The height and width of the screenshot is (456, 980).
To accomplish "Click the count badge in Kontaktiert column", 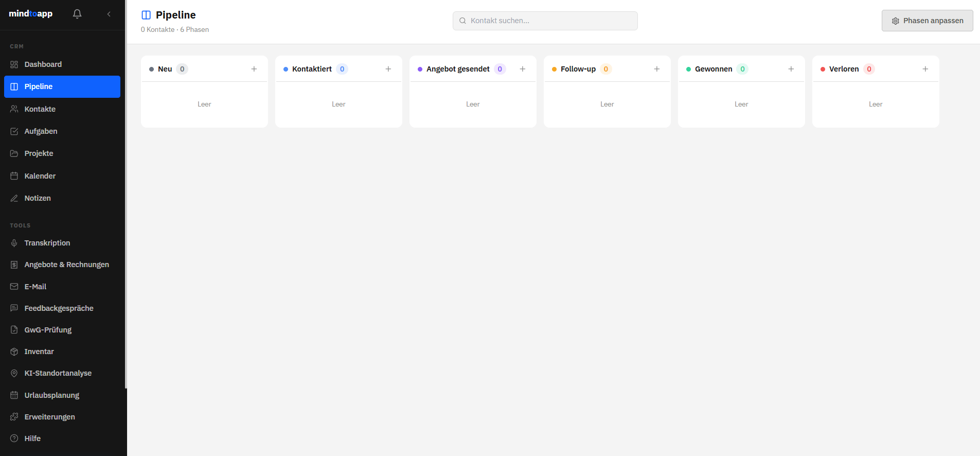I will pyautogui.click(x=342, y=69).
